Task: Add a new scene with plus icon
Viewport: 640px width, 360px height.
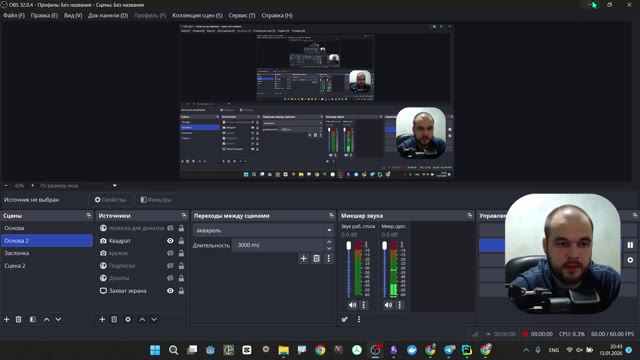Action: (x=7, y=319)
